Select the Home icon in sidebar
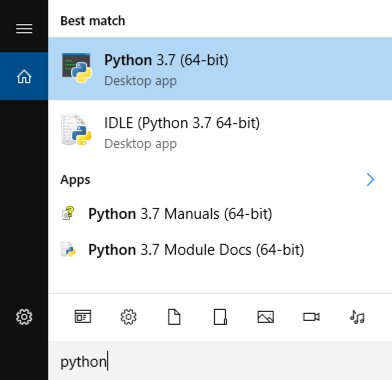 pyautogui.click(x=24, y=76)
